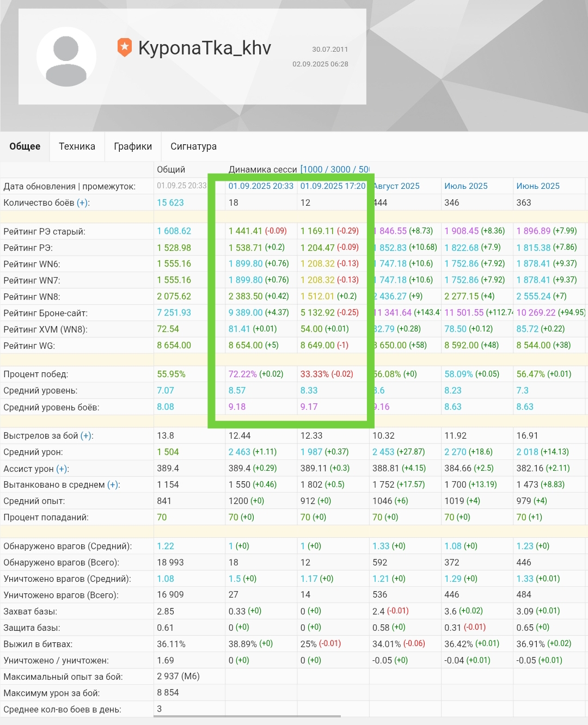
Task: Select the Сигнатура tab
Action: click(193, 146)
